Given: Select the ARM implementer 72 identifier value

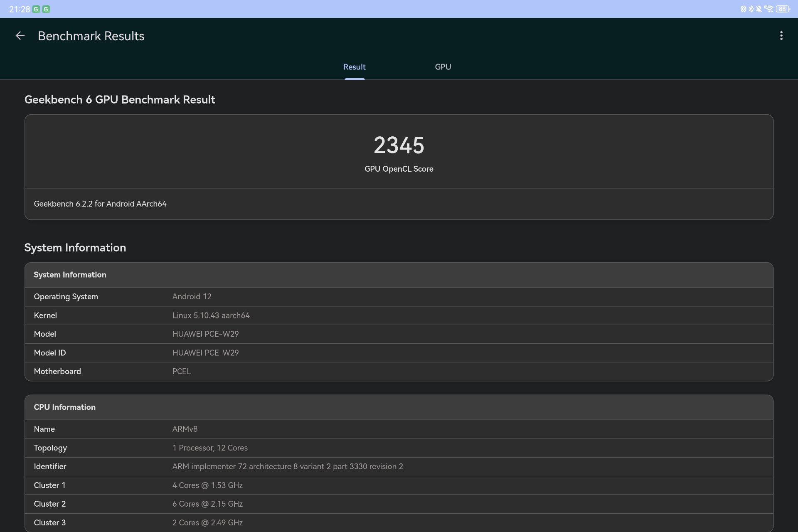Looking at the screenshot, I should tap(288, 467).
